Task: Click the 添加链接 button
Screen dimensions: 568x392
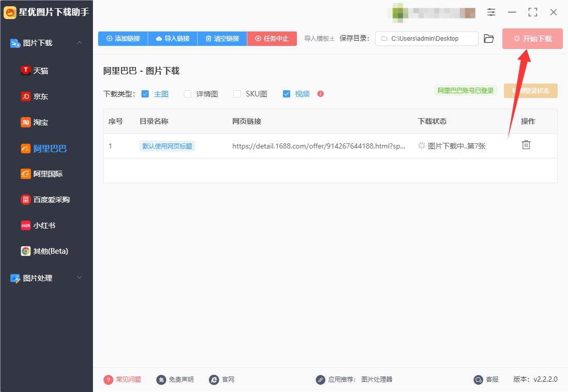Action: point(123,38)
